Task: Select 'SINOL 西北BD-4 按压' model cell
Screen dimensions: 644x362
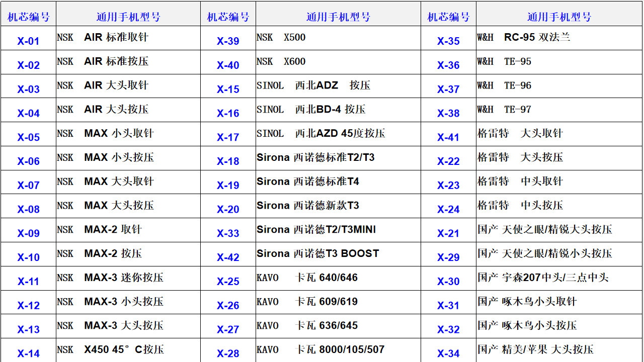Action: coord(338,110)
